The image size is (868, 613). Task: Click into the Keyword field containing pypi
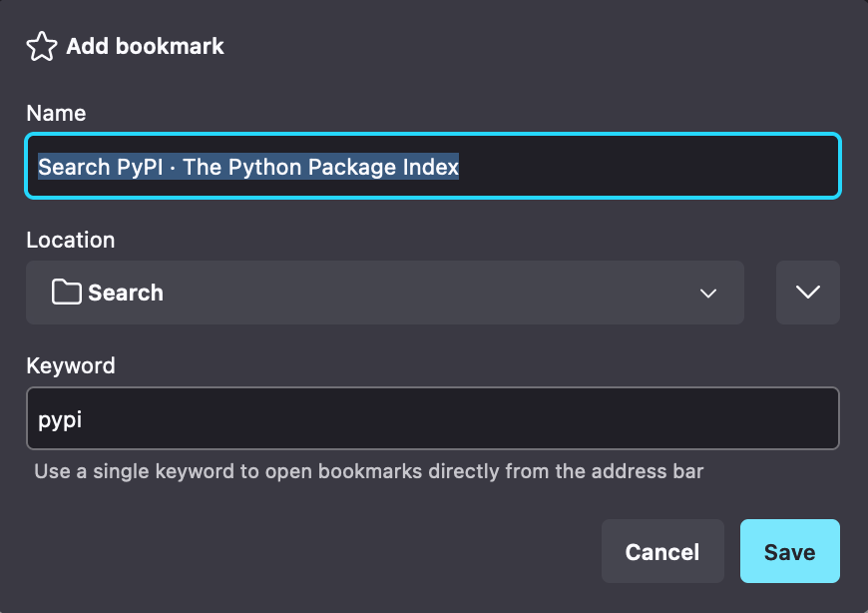pos(433,418)
